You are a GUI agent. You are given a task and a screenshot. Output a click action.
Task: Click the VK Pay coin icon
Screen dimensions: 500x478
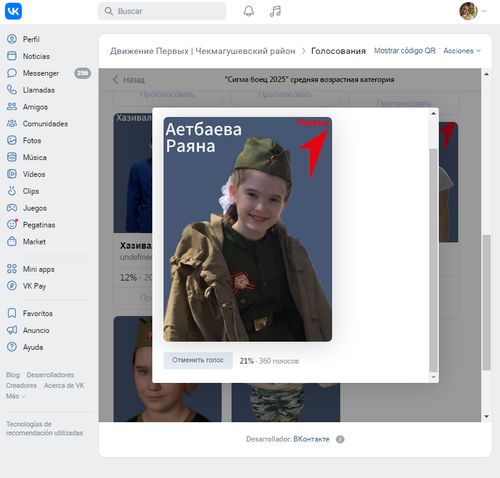[x=12, y=286]
